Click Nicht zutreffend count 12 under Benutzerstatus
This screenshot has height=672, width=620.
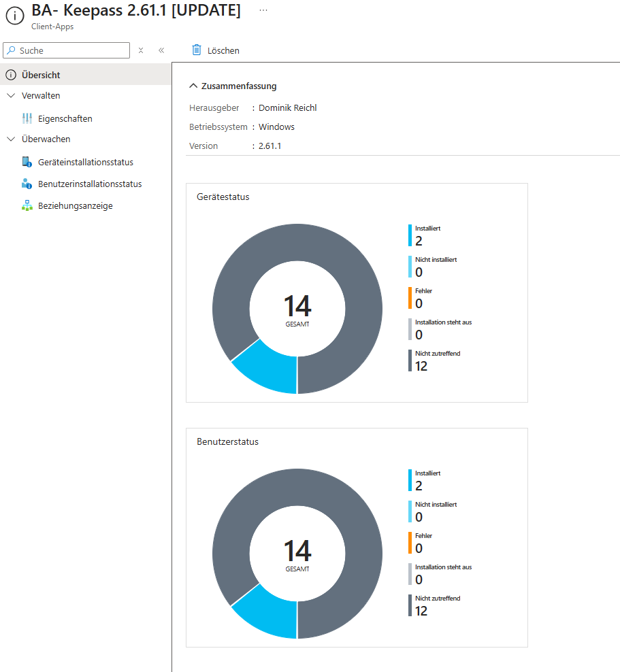point(421,611)
